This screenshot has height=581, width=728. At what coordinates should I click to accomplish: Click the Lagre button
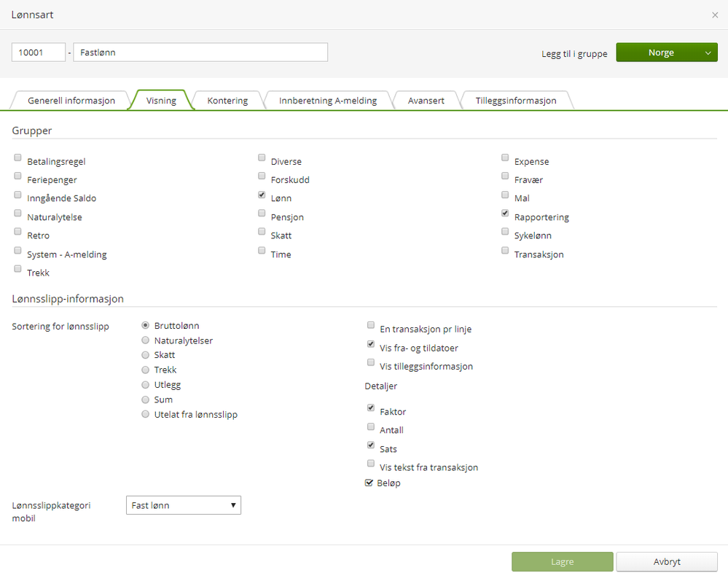563,561
